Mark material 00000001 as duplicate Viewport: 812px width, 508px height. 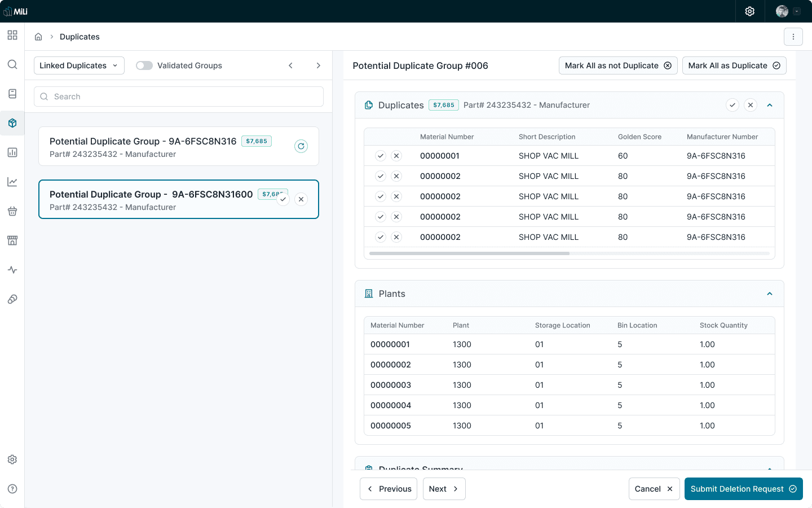(x=381, y=156)
